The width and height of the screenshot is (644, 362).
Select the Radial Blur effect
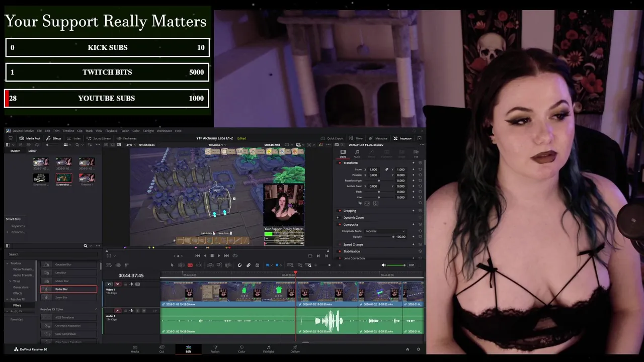point(68,289)
